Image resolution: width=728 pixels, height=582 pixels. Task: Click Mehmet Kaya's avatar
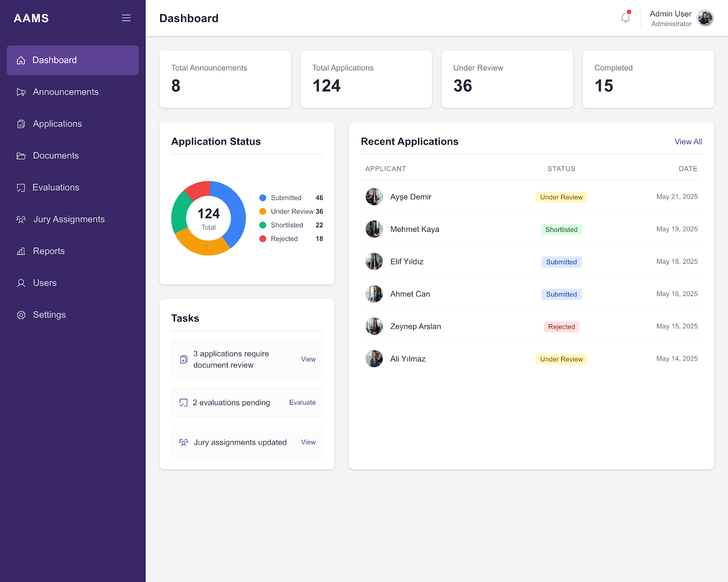[x=374, y=229]
